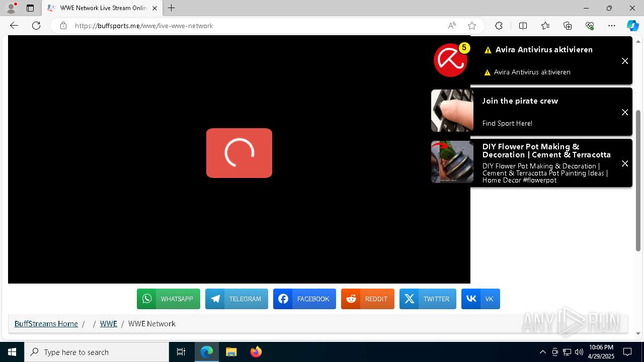Share on Facebook button
644x362 pixels.
[304, 299]
